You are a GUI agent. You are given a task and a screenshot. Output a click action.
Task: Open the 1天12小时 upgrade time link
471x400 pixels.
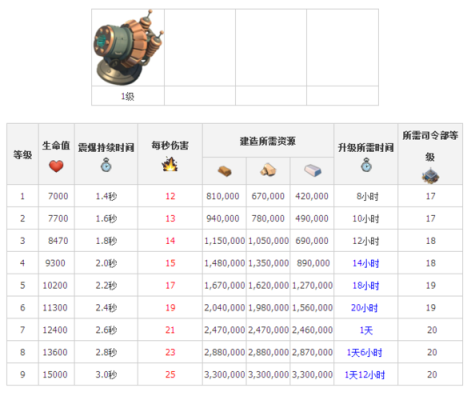tap(364, 375)
